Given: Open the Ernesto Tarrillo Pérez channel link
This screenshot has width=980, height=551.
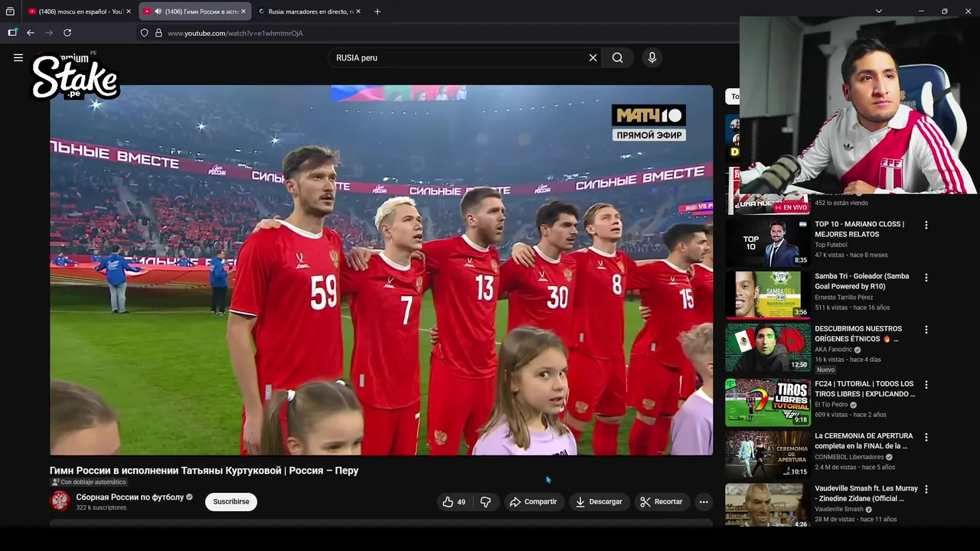Looking at the screenshot, I should pos(844,297).
